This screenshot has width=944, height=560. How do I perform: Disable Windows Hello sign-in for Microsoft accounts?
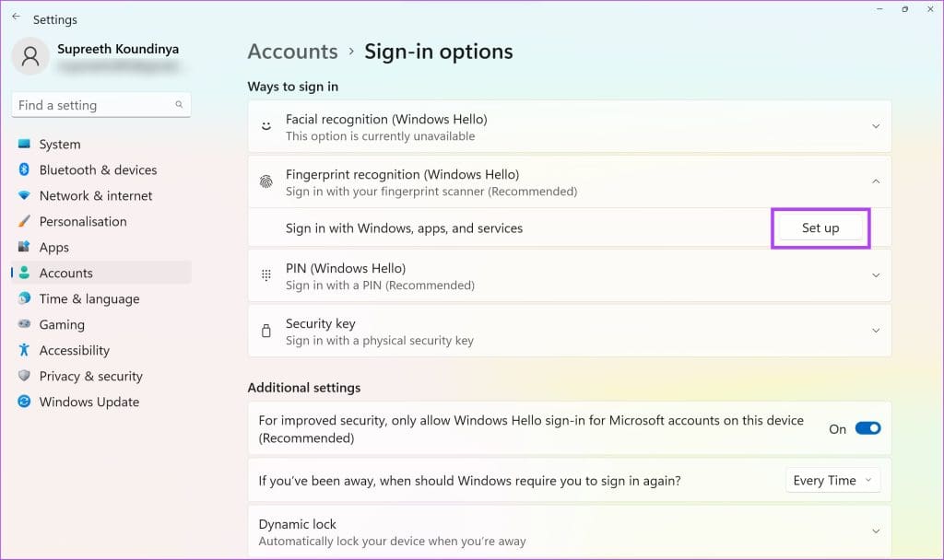click(867, 428)
